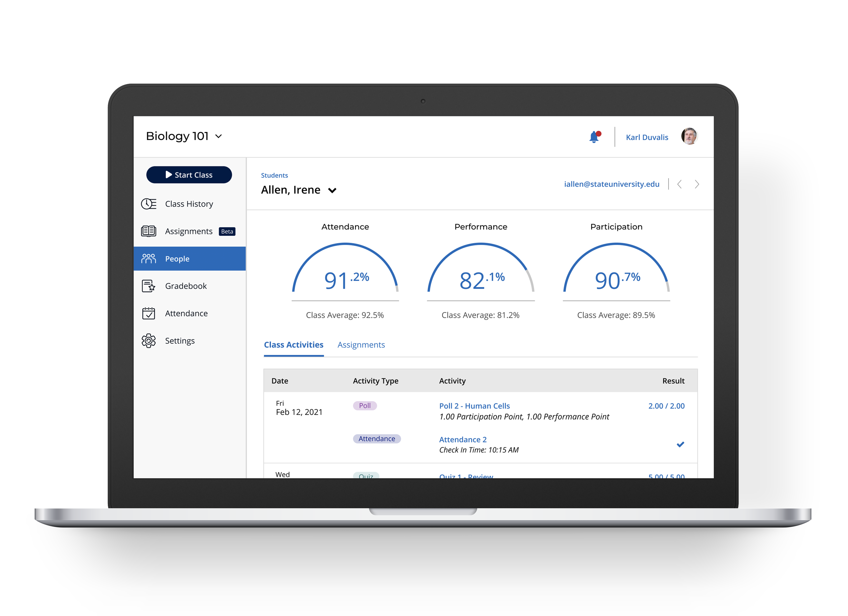Screen dimensions: 848x616
Task: Click the Attendance 2 checkmark result
Action: coord(680,445)
